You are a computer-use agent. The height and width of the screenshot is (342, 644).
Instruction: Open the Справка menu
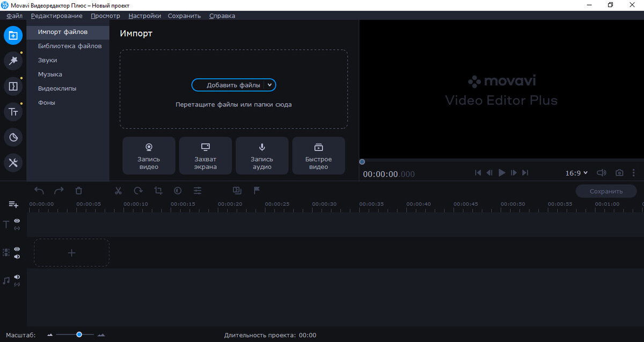pos(222,16)
